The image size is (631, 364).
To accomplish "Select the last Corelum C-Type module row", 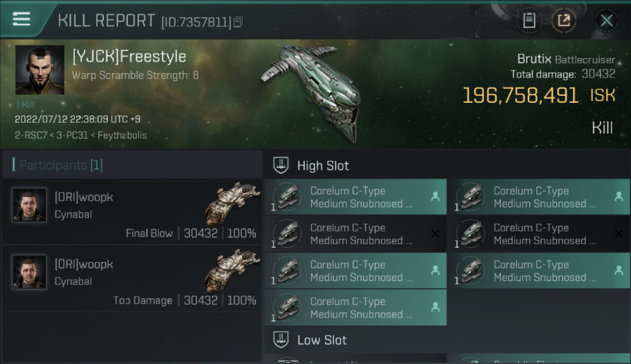I will pos(355,308).
